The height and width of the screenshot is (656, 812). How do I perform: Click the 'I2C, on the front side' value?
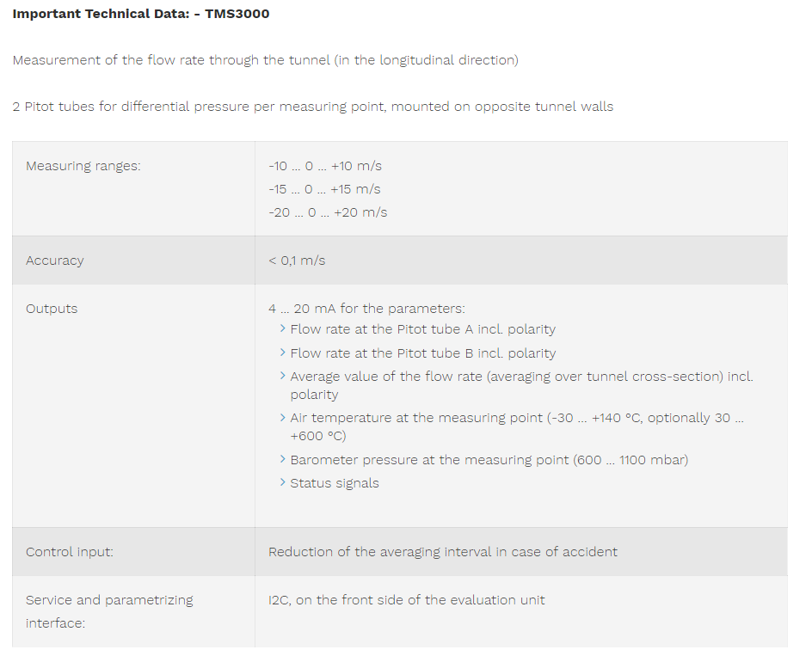pyautogui.click(x=407, y=600)
